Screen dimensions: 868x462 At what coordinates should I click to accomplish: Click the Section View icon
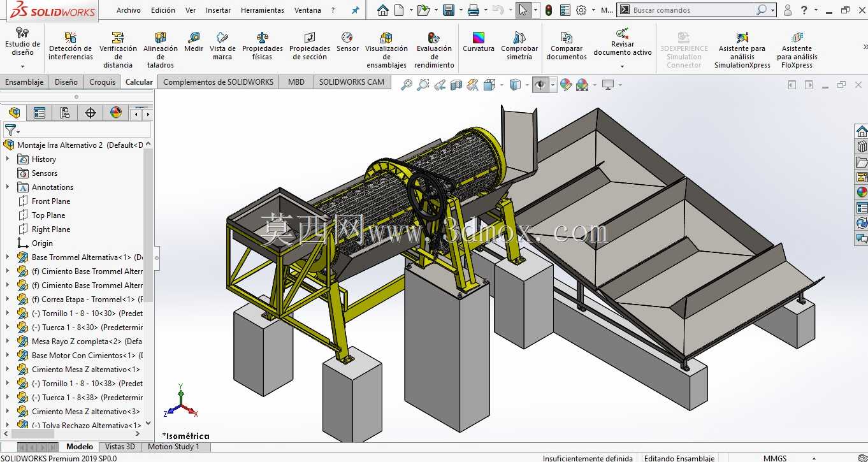pos(456,85)
